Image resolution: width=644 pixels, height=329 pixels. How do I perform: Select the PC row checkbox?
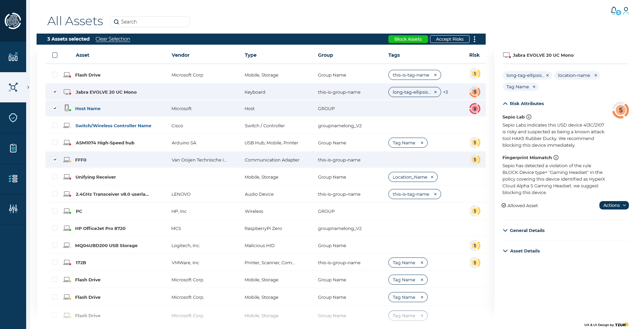55,211
